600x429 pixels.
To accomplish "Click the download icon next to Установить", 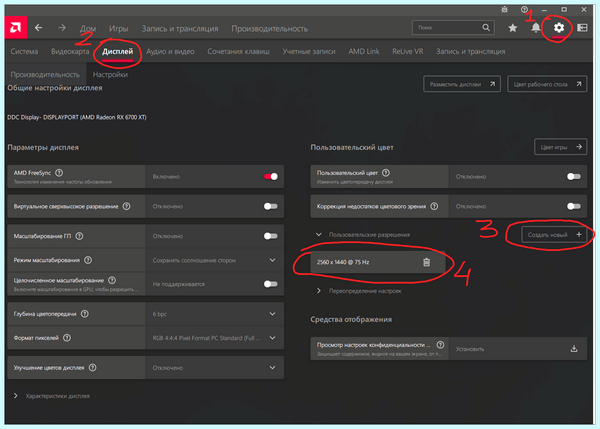I will click(574, 349).
